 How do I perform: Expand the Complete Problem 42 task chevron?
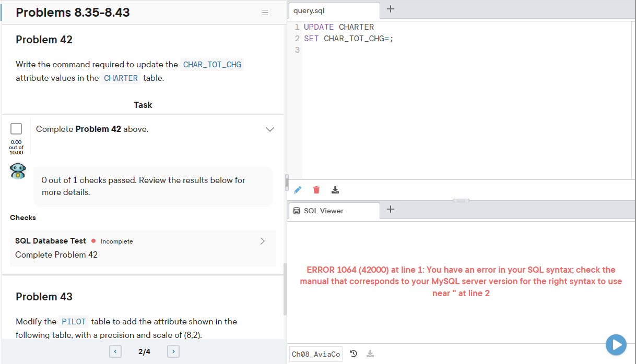pos(270,129)
